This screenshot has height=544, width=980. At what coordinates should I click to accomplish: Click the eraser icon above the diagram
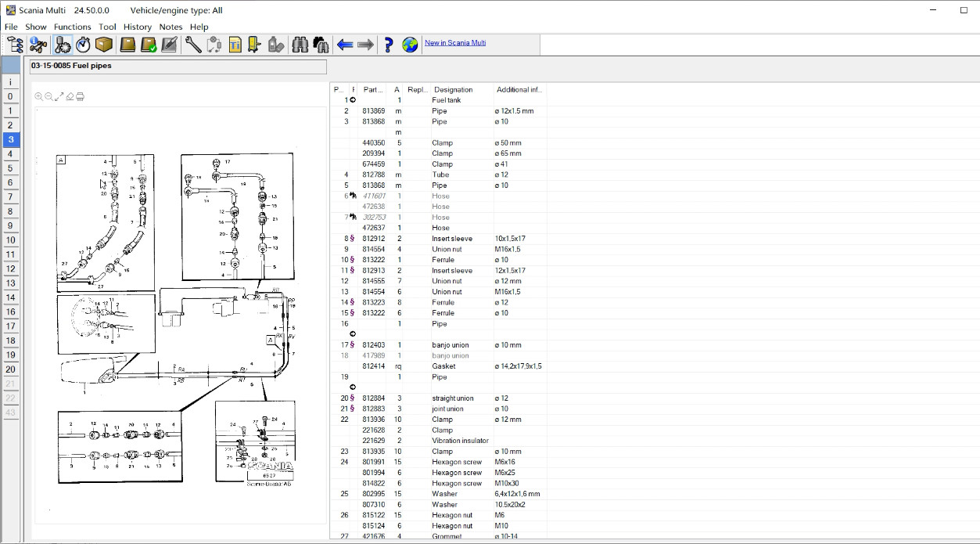[x=70, y=96]
